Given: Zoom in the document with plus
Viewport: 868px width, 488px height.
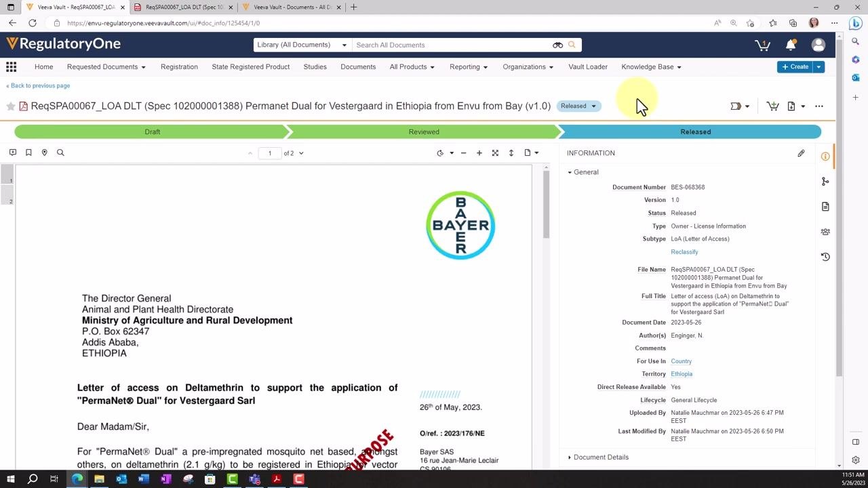Looking at the screenshot, I should tap(479, 153).
